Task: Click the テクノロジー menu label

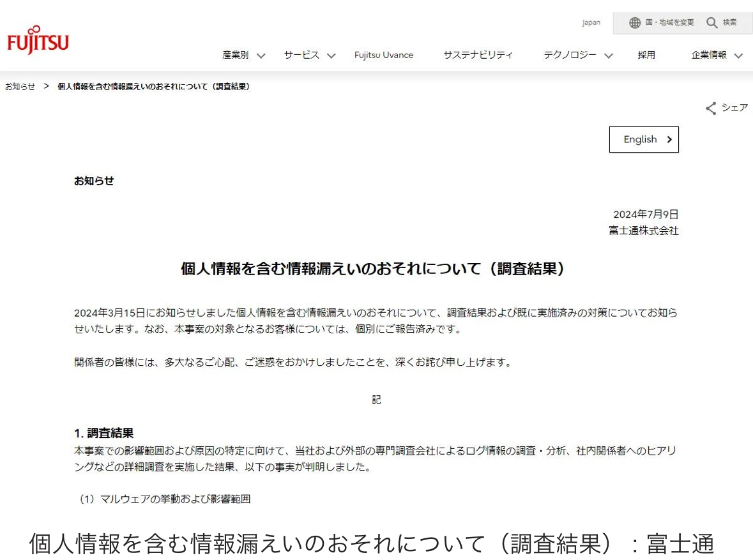Action: click(570, 55)
